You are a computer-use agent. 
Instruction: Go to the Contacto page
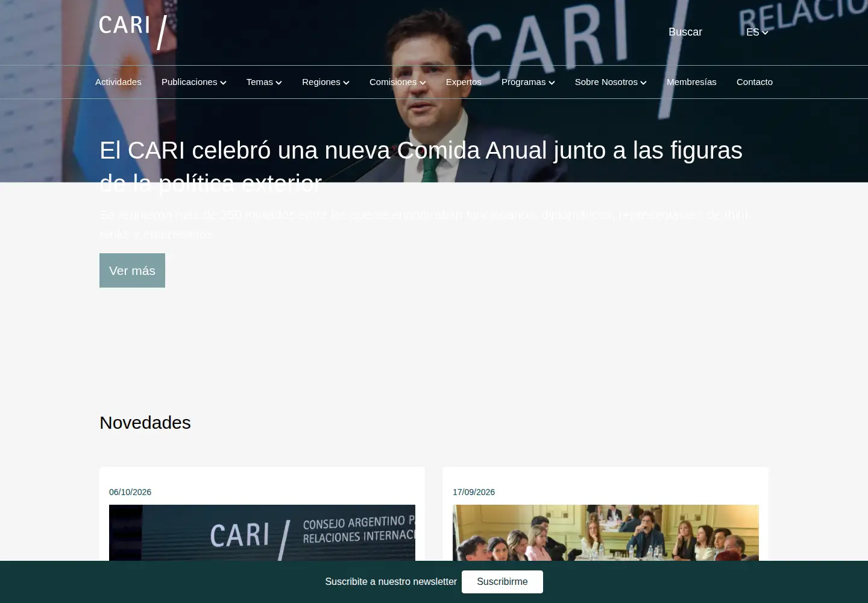(755, 82)
